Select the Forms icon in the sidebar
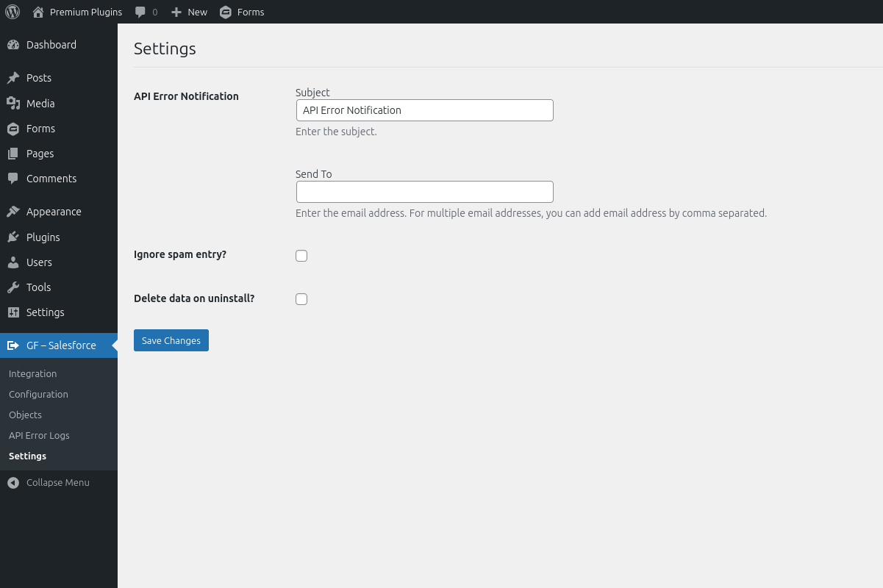The width and height of the screenshot is (883, 588). 15,129
